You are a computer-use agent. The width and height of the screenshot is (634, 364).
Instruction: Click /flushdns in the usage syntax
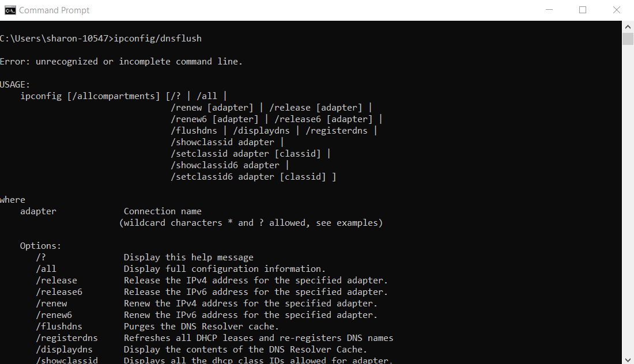coord(194,131)
